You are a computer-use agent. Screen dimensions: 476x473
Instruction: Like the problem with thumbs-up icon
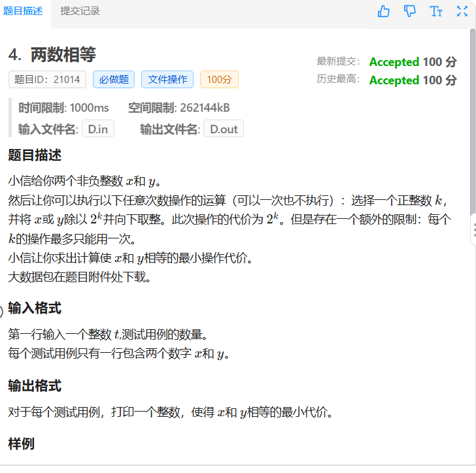[x=384, y=11]
